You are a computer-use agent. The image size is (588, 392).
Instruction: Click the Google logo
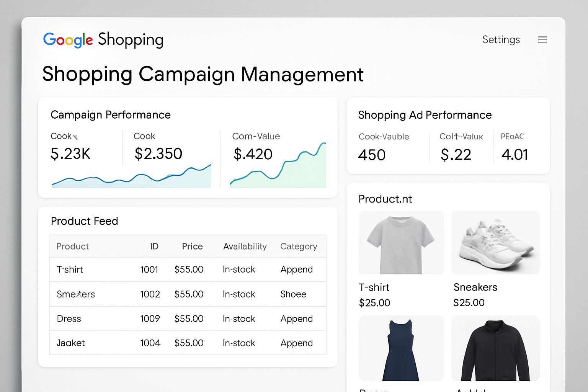coord(68,40)
